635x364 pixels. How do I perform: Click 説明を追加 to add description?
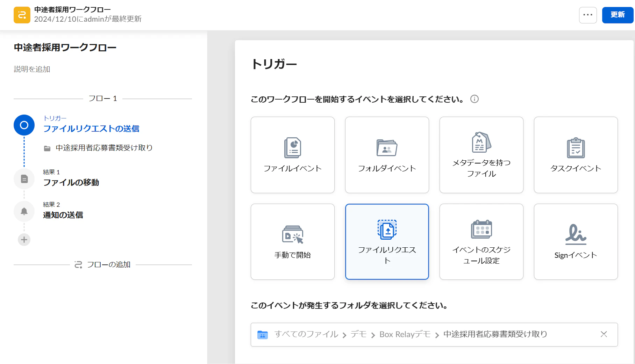click(32, 69)
